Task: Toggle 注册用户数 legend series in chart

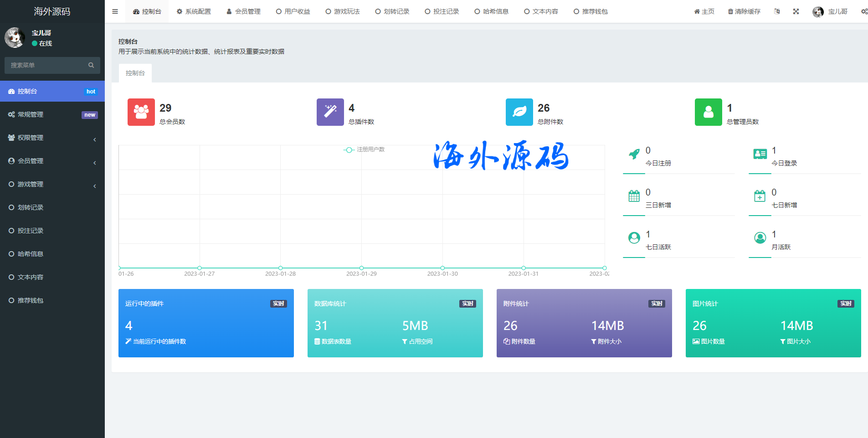Action: point(364,149)
